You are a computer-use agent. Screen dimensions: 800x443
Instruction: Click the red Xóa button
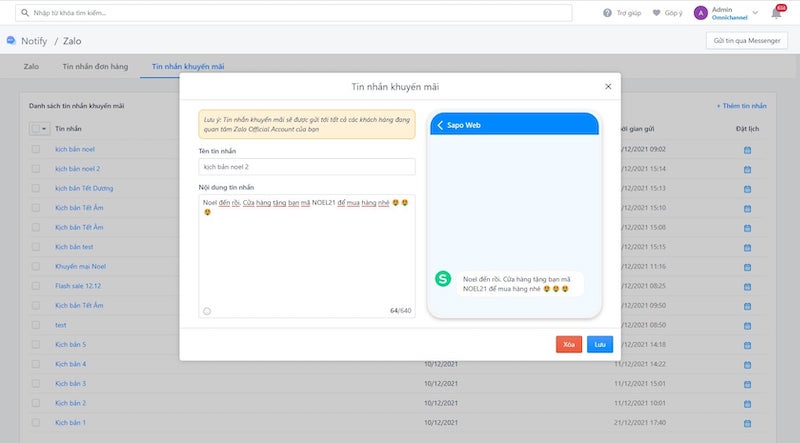(569, 344)
